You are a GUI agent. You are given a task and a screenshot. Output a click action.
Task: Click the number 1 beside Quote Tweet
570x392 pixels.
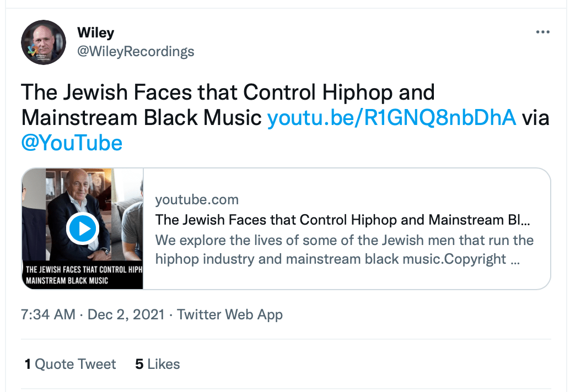point(28,364)
